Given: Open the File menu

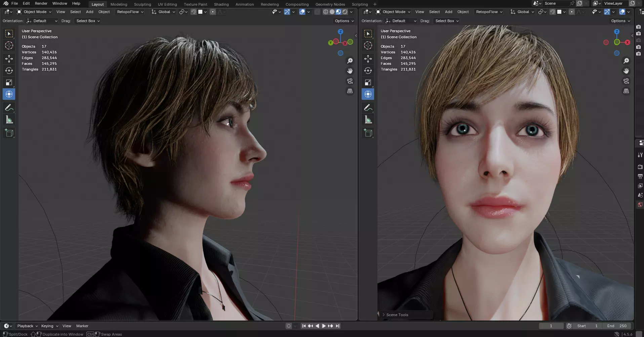Looking at the screenshot, I should [14, 3].
